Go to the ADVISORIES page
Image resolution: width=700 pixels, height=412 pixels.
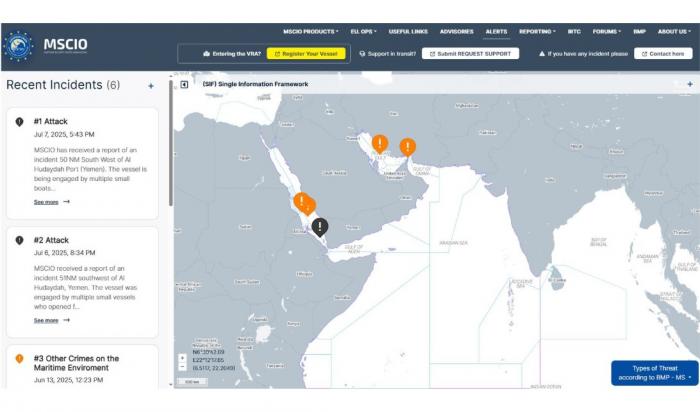(x=456, y=32)
